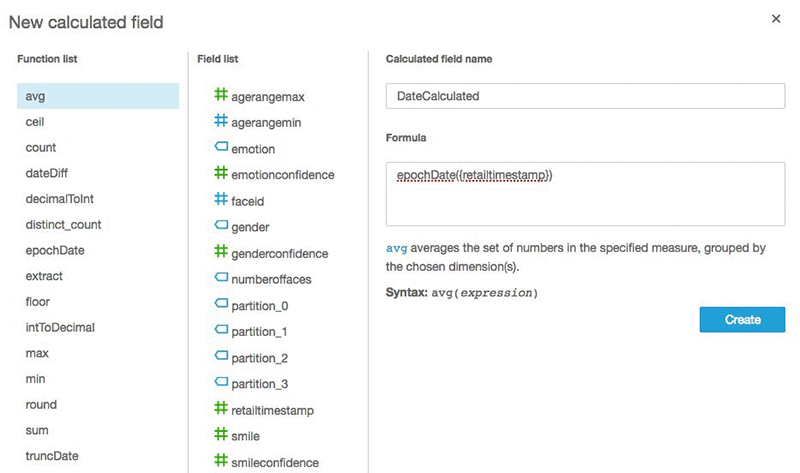Click the tag icon beside gender
This screenshot has width=800, height=473.
tap(221, 227)
